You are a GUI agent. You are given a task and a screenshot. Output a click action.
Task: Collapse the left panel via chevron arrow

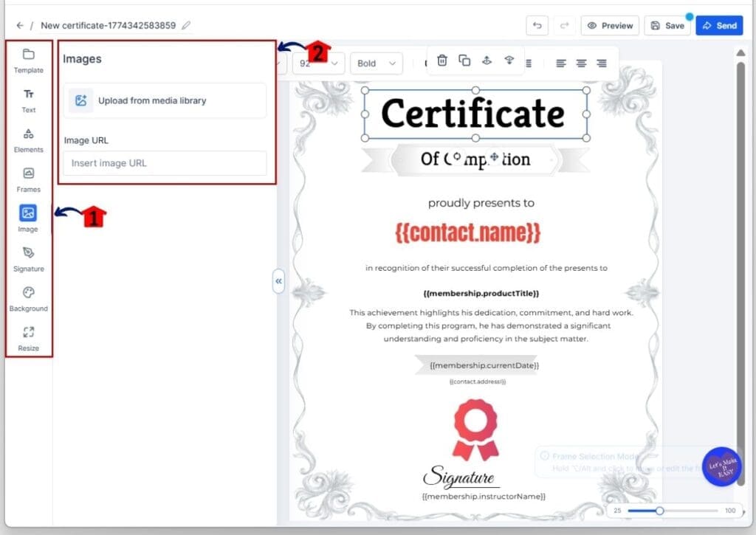pyautogui.click(x=279, y=281)
